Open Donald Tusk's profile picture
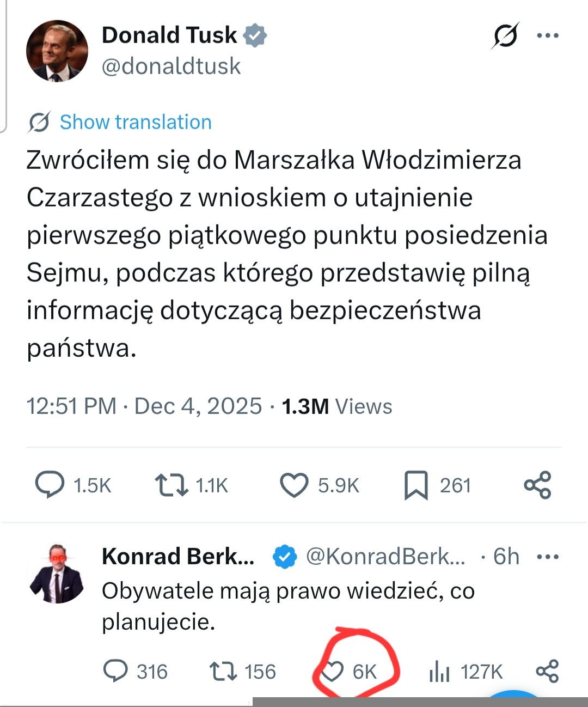The width and height of the screenshot is (588, 707). click(57, 51)
